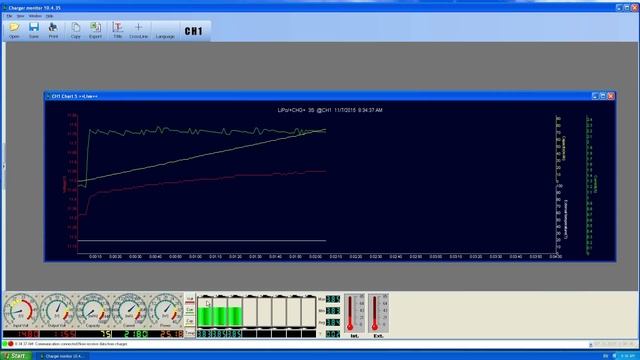Click the Int. temperature thermometer
The width and height of the screenshot is (640, 360).
(x=354, y=313)
